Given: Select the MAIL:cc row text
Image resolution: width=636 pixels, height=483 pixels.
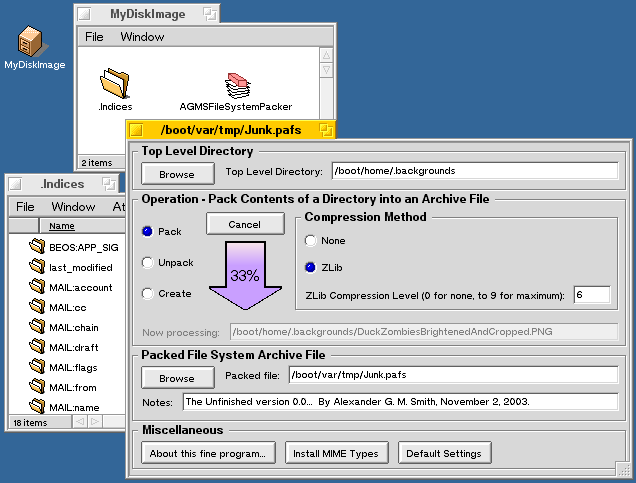Looking at the screenshot, I should coord(68,307).
